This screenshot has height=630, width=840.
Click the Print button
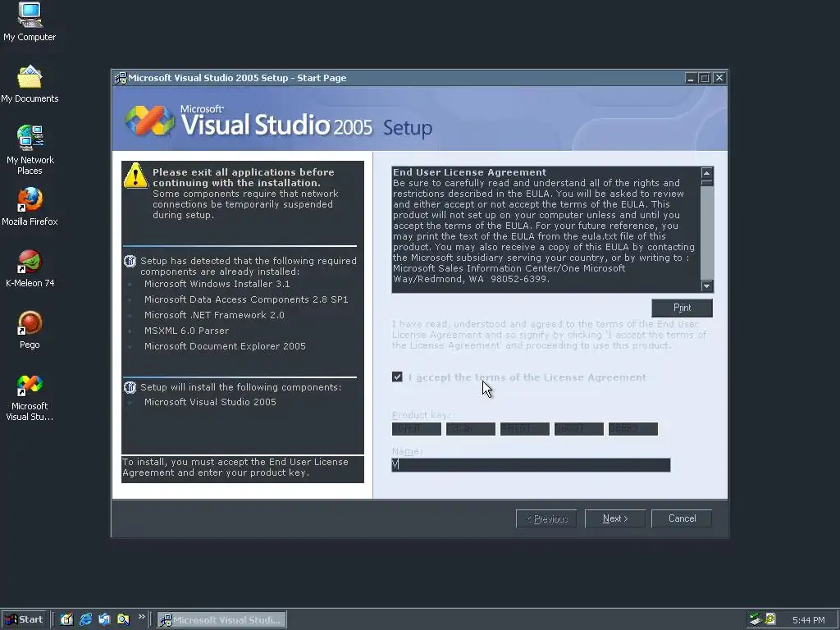pyautogui.click(x=682, y=308)
